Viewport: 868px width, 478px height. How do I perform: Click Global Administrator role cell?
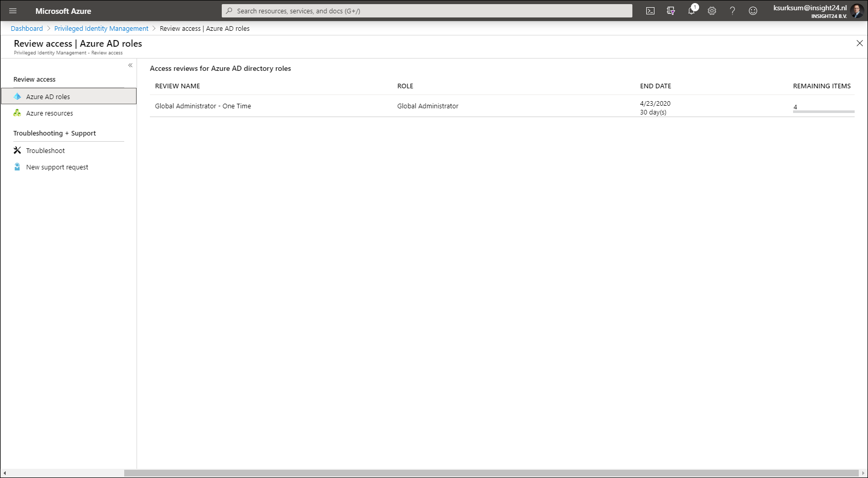(428, 106)
